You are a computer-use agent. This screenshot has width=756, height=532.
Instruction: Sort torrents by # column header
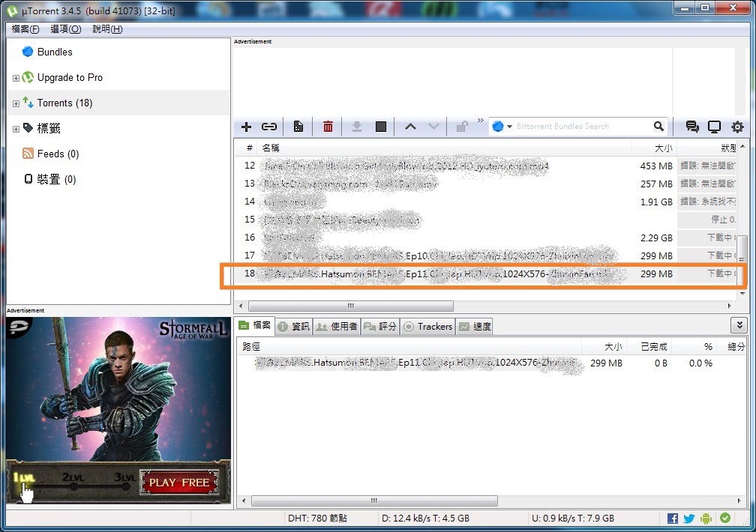(x=249, y=148)
